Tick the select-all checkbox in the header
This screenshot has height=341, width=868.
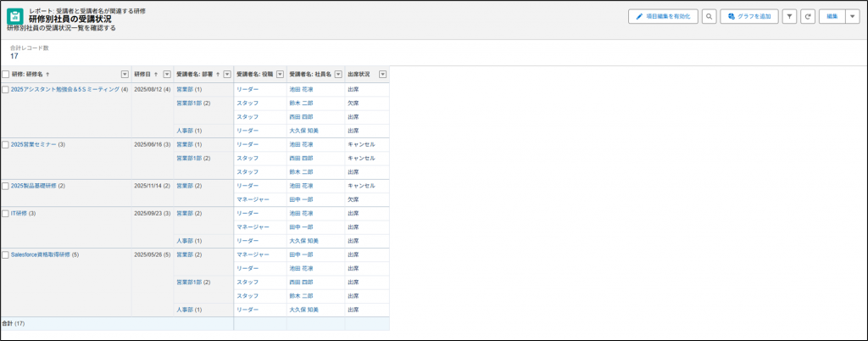tap(6, 74)
